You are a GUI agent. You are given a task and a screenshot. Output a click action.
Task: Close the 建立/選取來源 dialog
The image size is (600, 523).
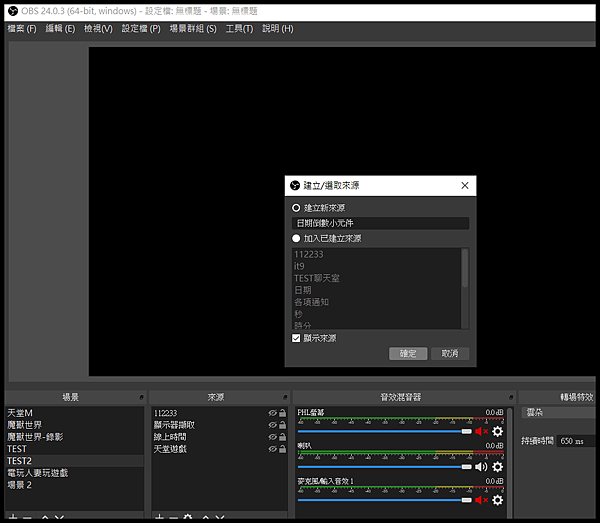[x=465, y=186]
